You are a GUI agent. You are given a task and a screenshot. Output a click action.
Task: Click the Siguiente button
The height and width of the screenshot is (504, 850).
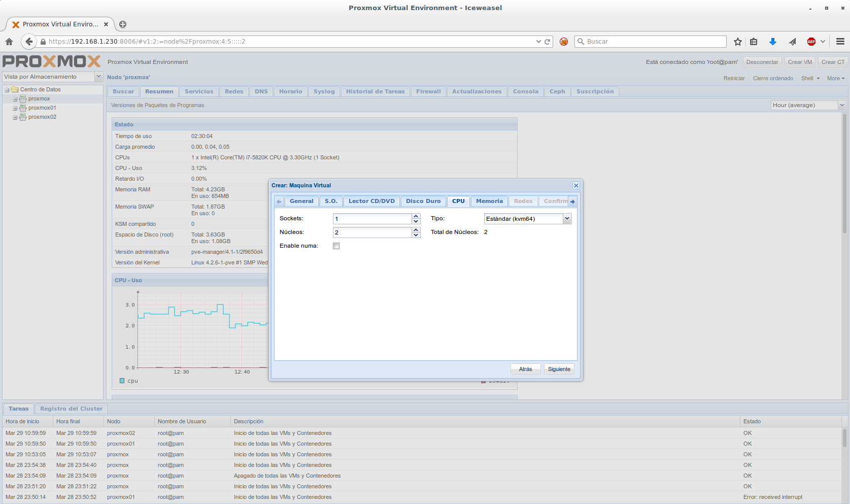[559, 369]
